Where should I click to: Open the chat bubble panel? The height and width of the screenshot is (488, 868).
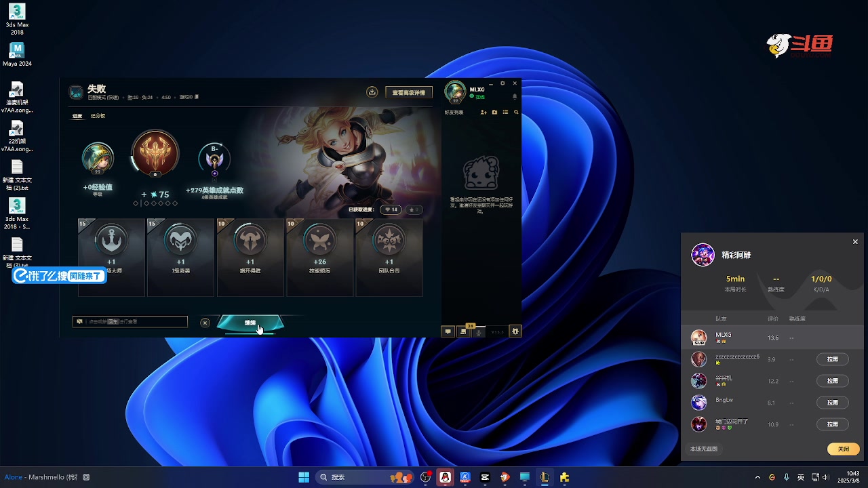point(448,331)
